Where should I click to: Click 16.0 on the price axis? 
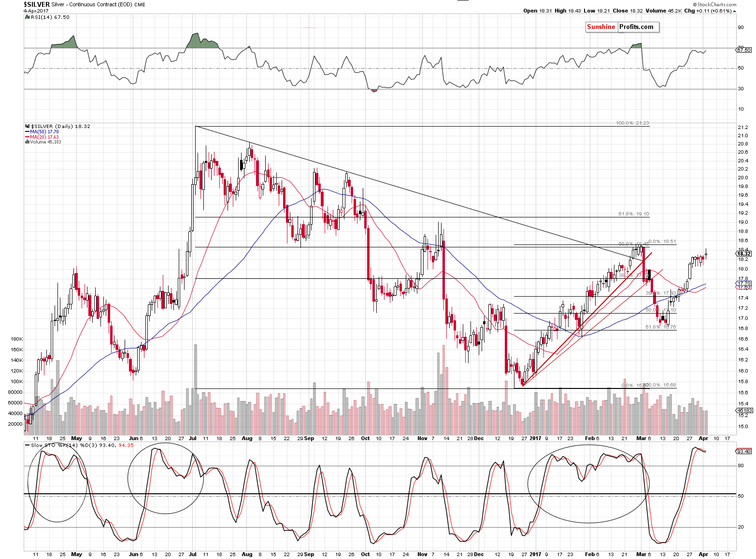743,371
